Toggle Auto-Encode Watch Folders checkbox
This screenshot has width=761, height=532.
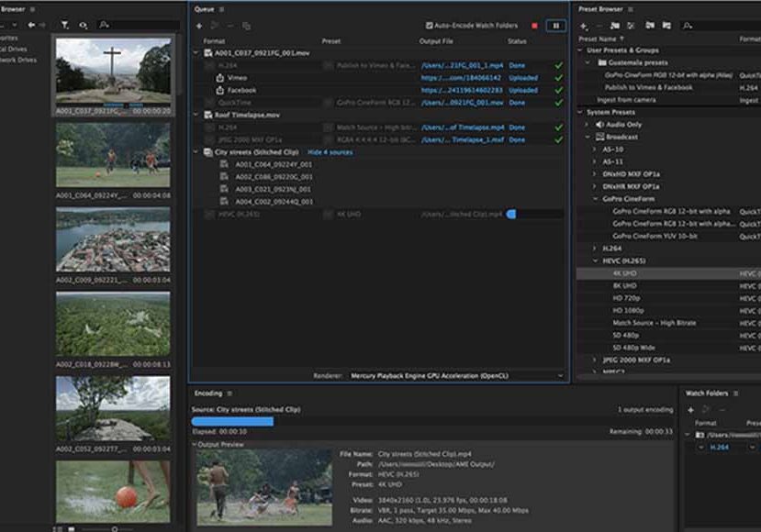pyautogui.click(x=430, y=26)
